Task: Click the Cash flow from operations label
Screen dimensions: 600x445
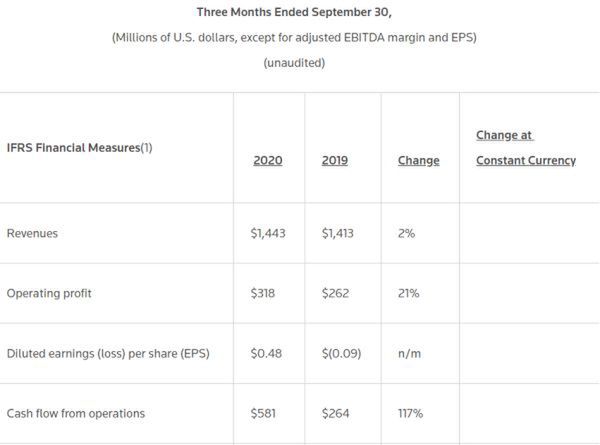Action: pyautogui.click(x=75, y=414)
